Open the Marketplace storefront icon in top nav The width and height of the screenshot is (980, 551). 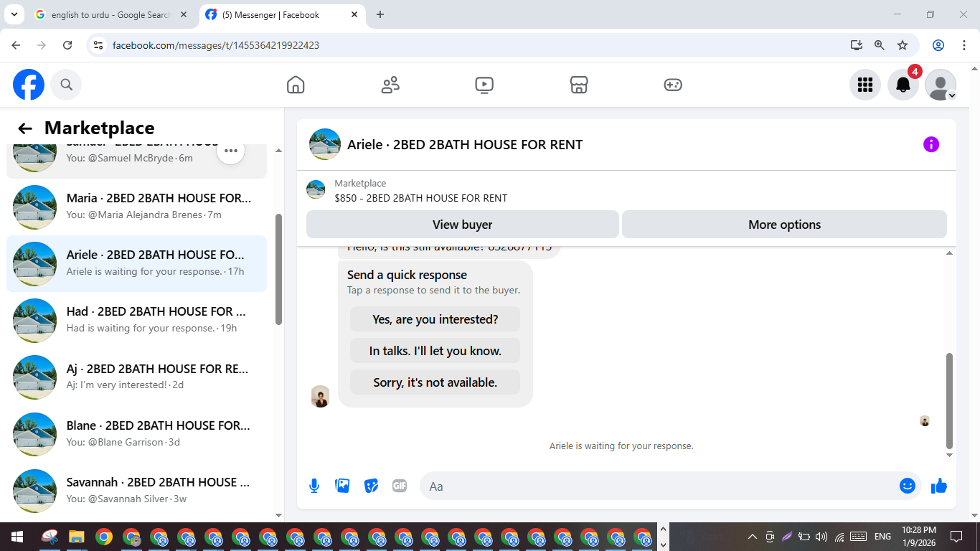coord(579,85)
